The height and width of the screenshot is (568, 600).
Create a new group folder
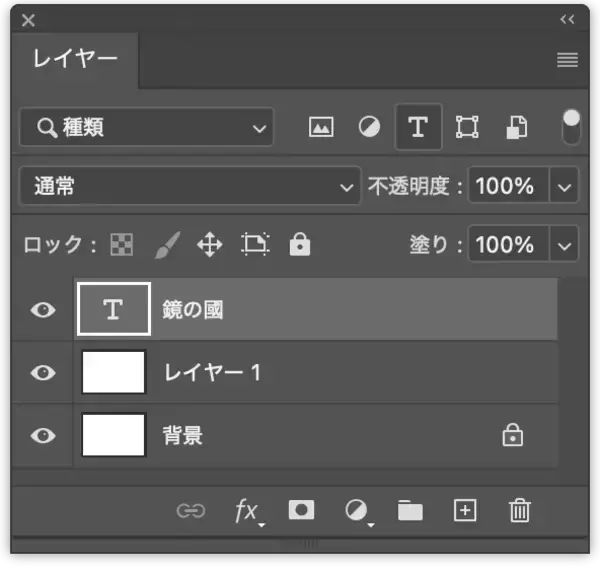point(410,510)
